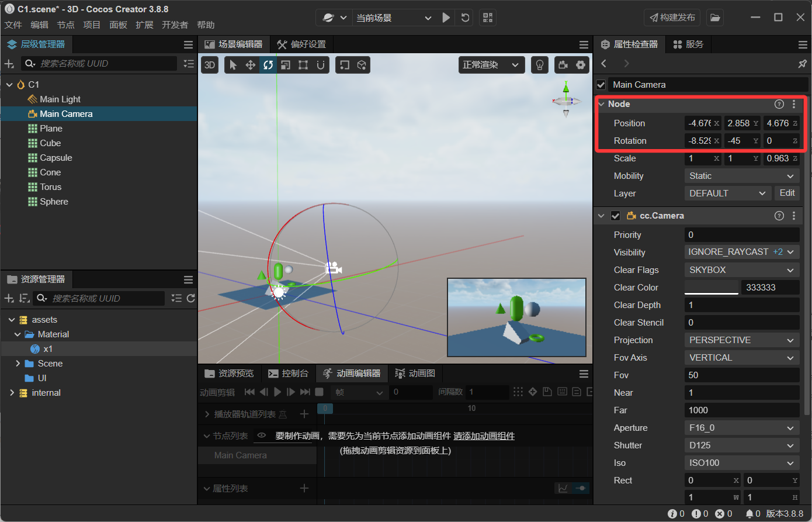
Task: Open scene gizmo settings gear
Action: [581, 65]
